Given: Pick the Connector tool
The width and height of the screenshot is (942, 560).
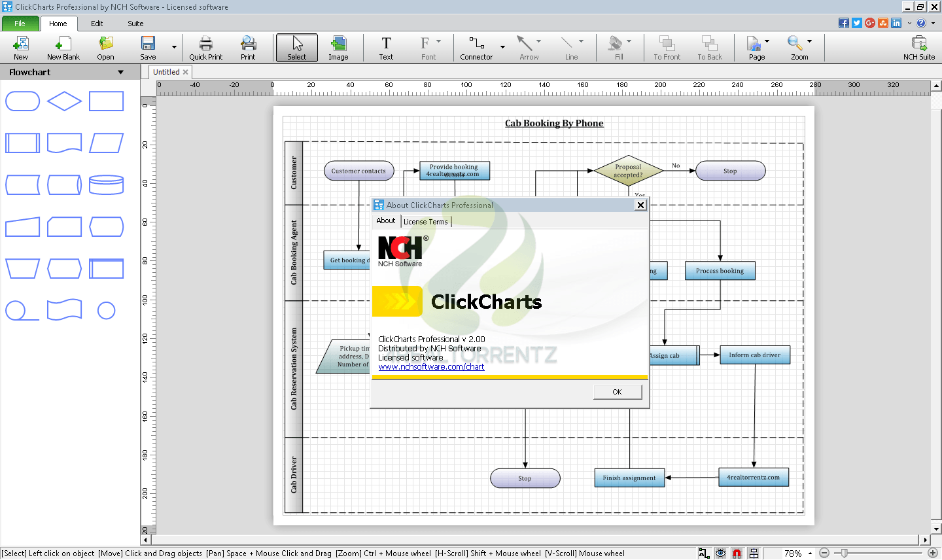Looking at the screenshot, I should (x=476, y=48).
